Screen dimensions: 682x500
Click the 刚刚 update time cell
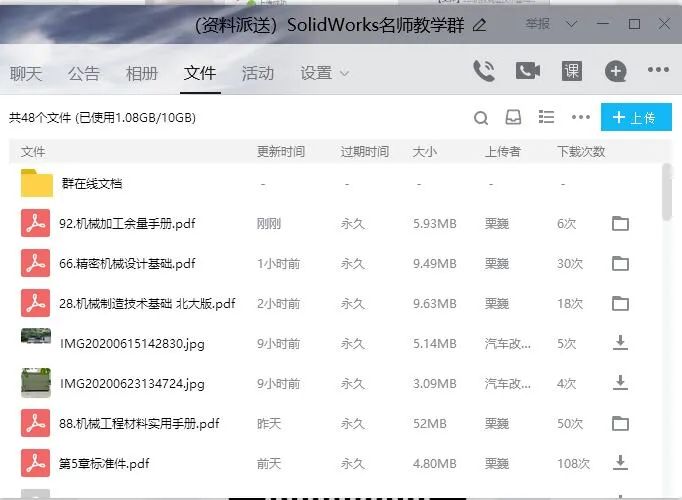tap(269, 223)
